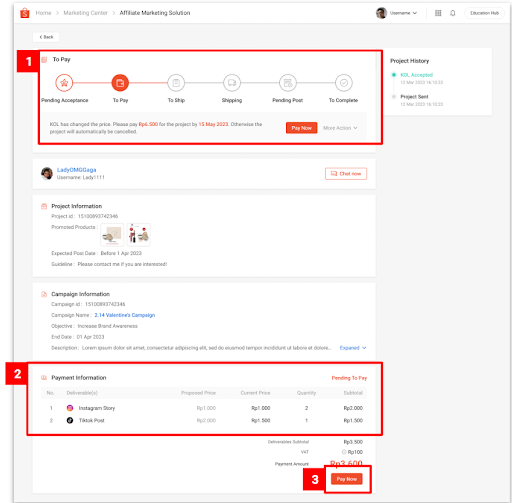Open the More Action dropdown
This screenshot has height=503, width=512.
click(x=340, y=128)
